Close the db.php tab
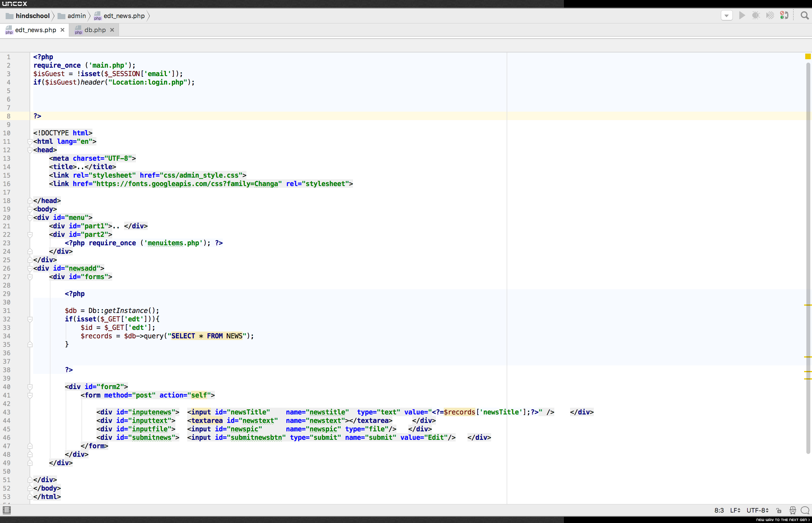The height and width of the screenshot is (523, 812). [x=112, y=30]
